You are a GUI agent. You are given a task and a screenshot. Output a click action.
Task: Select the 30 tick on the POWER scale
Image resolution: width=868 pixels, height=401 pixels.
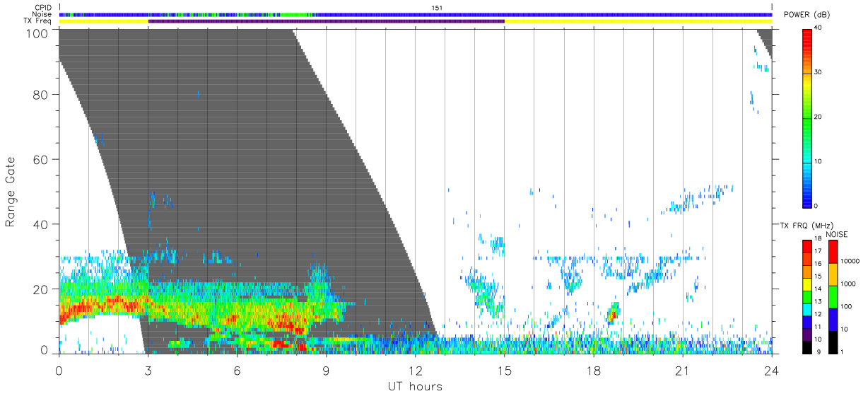click(818, 72)
